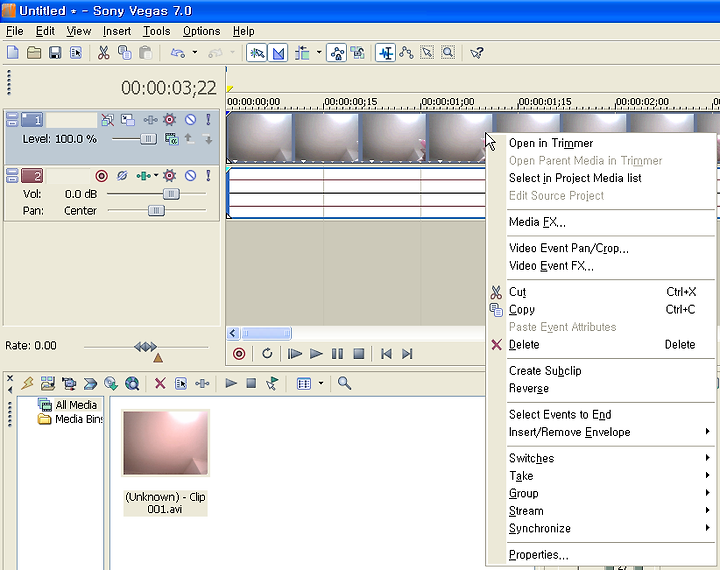Open the Undo history dropdown arrow
Image resolution: width=720 pixels, height=570 pixels.
(x=195, y=52)
